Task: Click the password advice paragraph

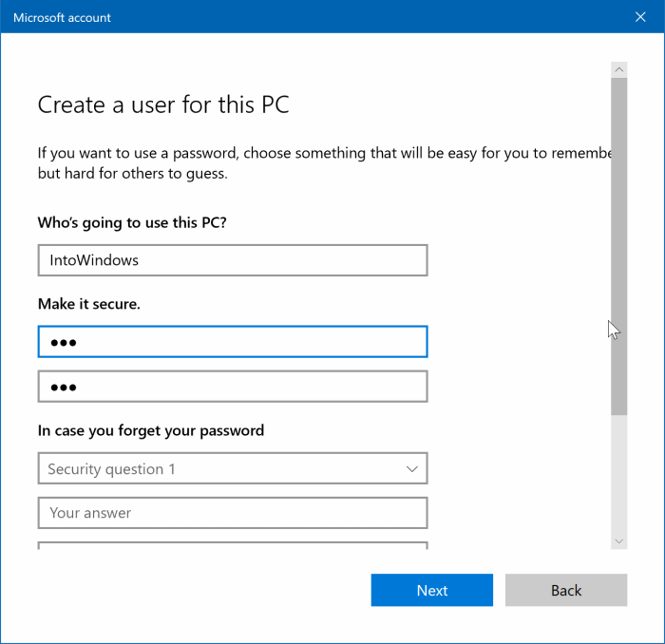Action: [325, 163]
